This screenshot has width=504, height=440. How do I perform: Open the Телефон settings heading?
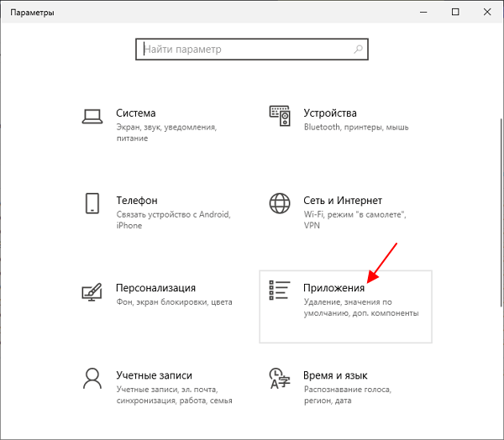(137, 201)
